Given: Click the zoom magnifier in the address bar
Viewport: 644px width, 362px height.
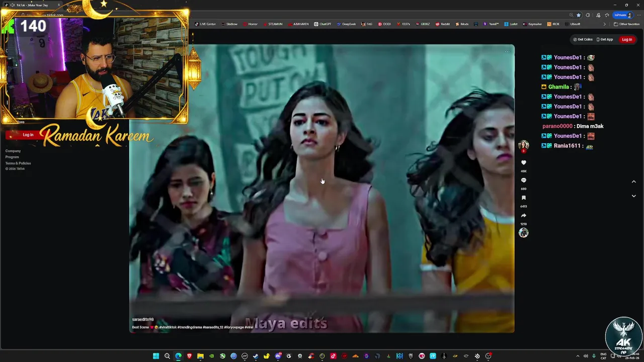Looking at the screenshot, I should click(x=571, y=15).
